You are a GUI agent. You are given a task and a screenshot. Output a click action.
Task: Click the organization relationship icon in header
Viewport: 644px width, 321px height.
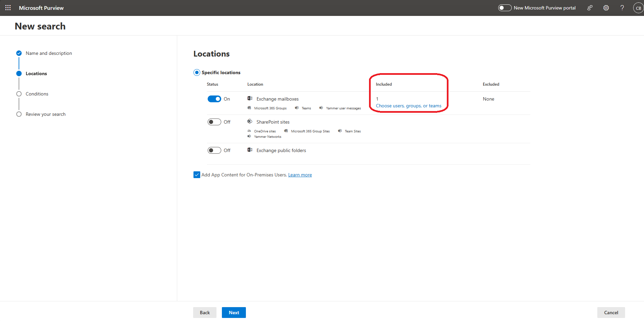[590, 8]
